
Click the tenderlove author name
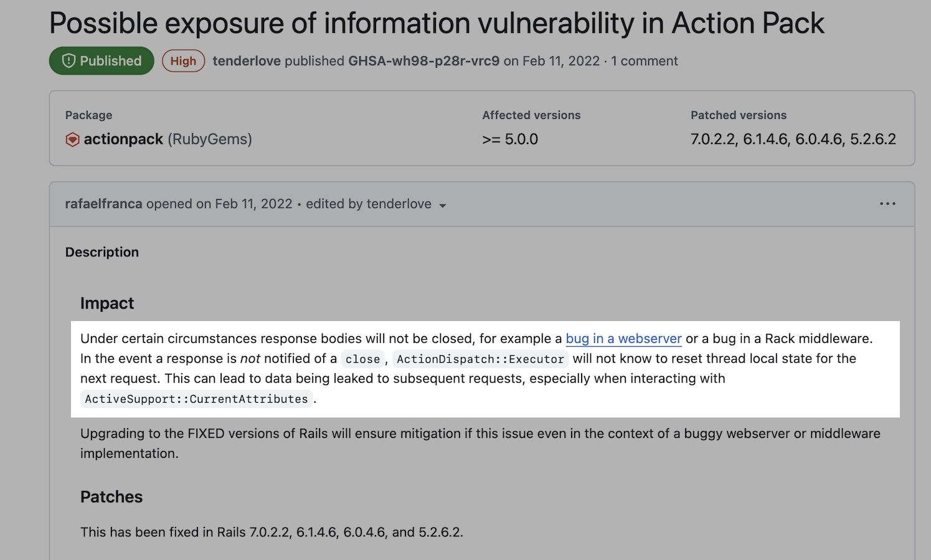pos(247,61)
